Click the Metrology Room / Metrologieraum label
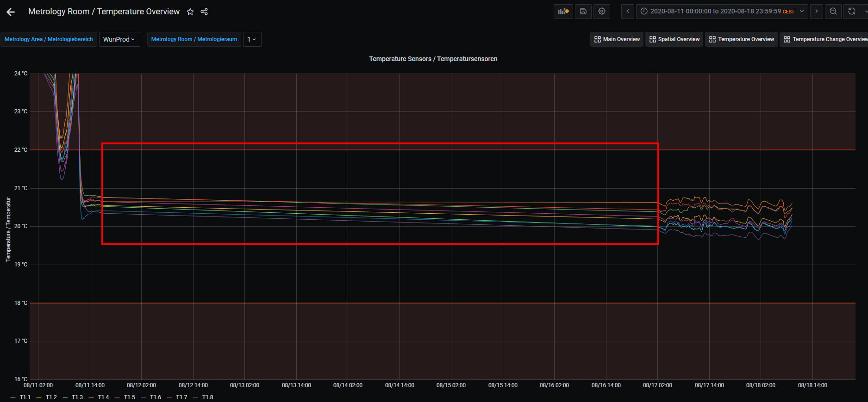Screen dimensions: 868x402 coord(194,39)
